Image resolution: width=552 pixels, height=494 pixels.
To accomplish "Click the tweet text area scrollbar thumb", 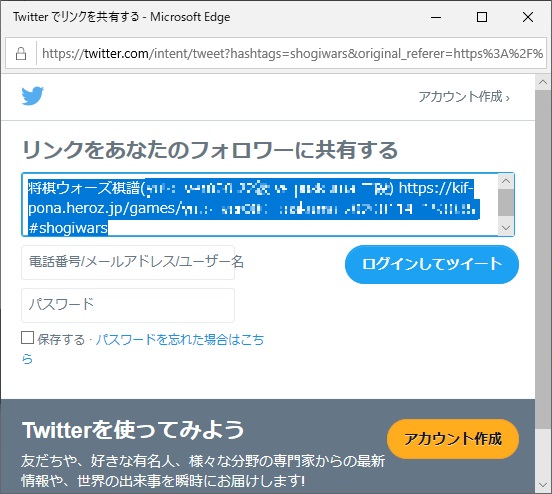I will 506,202.
